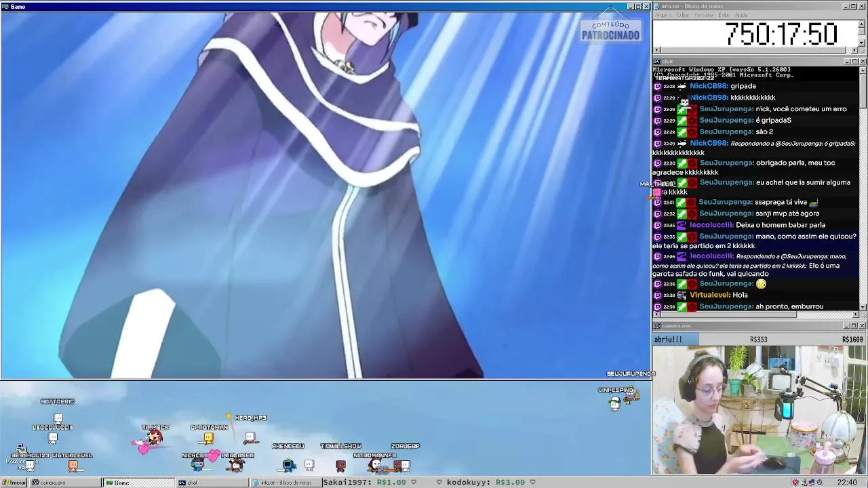868x488 pixels.
Task: Switch to the chat taskbar button
Action: pyautogui.click(x=212, y=483)
